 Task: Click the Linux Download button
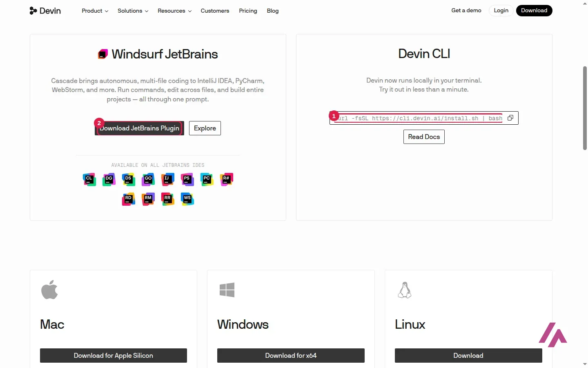(468, 356)
